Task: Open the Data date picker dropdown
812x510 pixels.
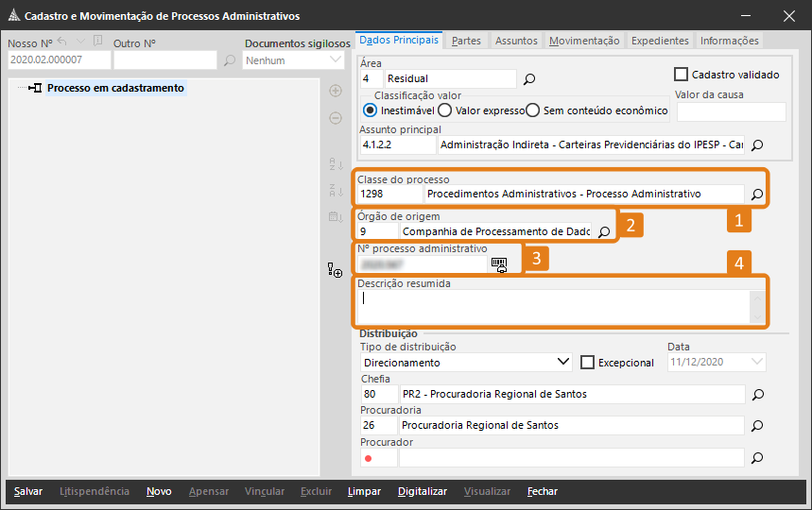Action: tap(756, 362)
